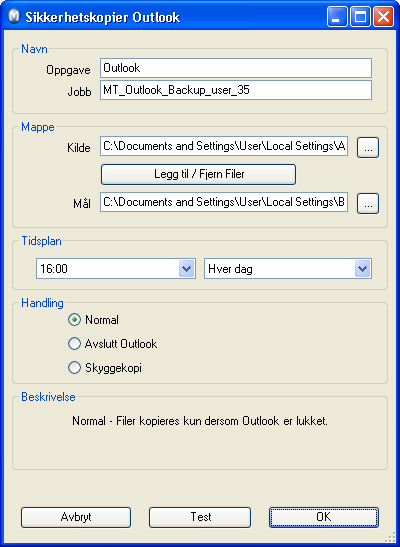Minimize the Sikkerhetskopier Outlook window
Image resolution: width=400 pixels, height=547 pixels.
click(337, 16)
